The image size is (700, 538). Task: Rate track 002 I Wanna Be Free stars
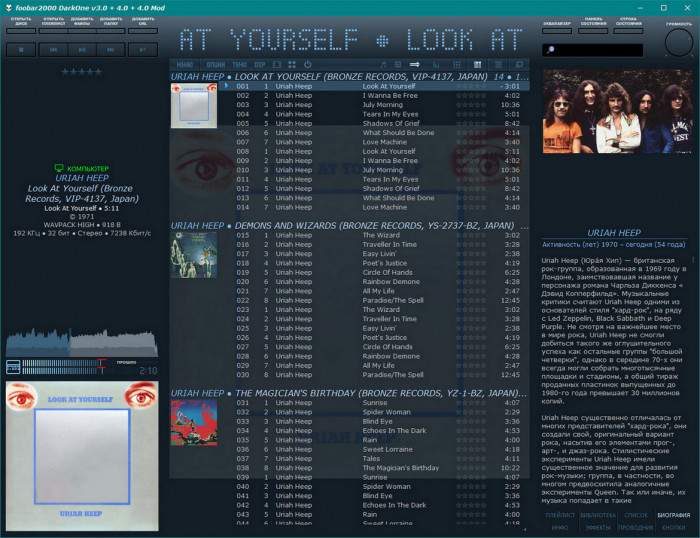tap(471, 96)
